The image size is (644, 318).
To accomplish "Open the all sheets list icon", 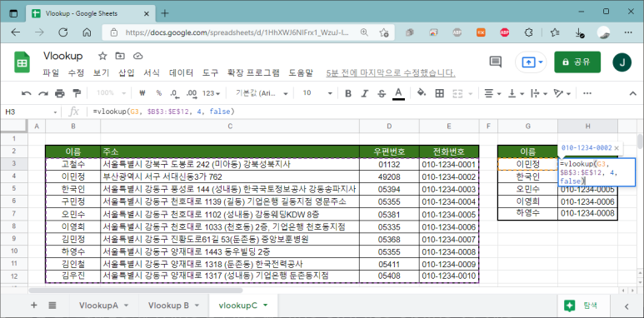I will pyautogui.click(x=52, y=305).
